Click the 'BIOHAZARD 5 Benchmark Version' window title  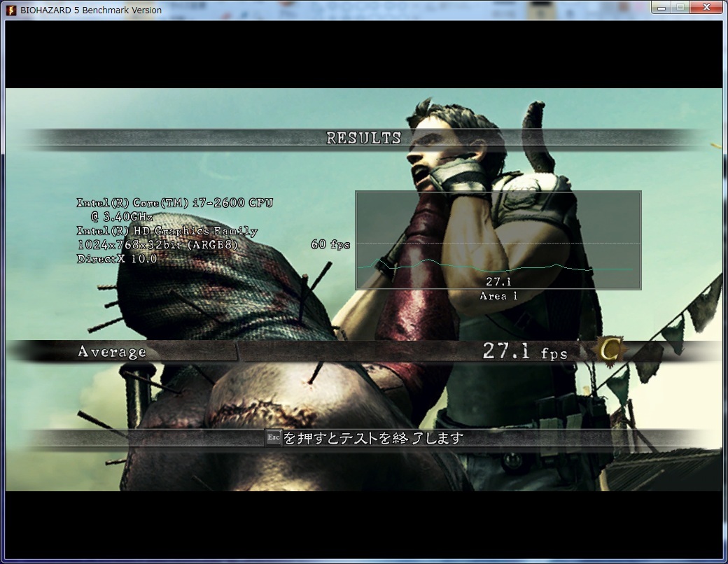[91, 10]
